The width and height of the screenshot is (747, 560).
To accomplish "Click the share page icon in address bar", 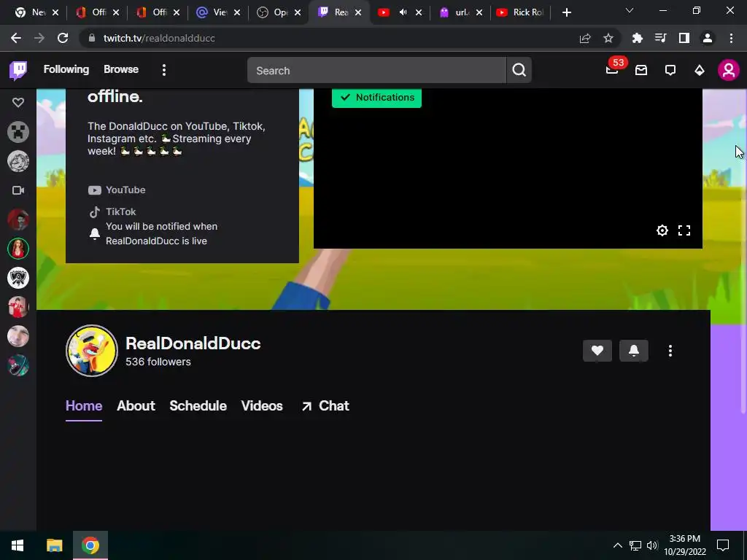I will (585, 38).
